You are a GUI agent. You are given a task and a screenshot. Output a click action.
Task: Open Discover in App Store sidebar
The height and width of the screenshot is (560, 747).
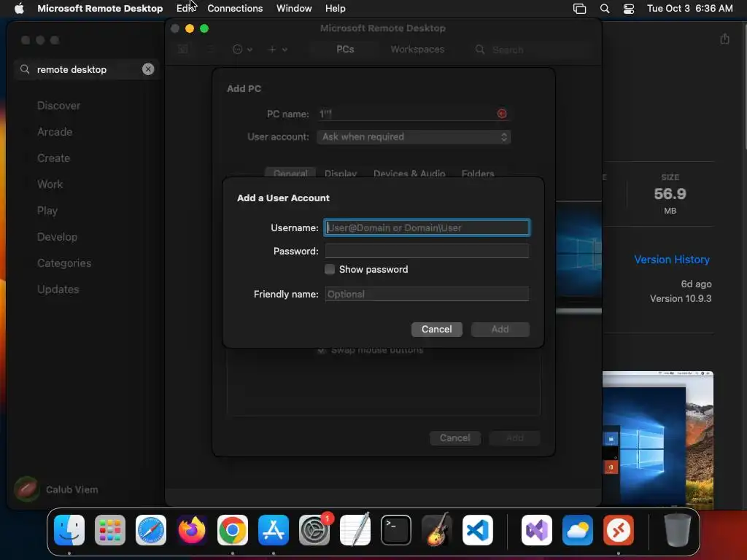58,106
